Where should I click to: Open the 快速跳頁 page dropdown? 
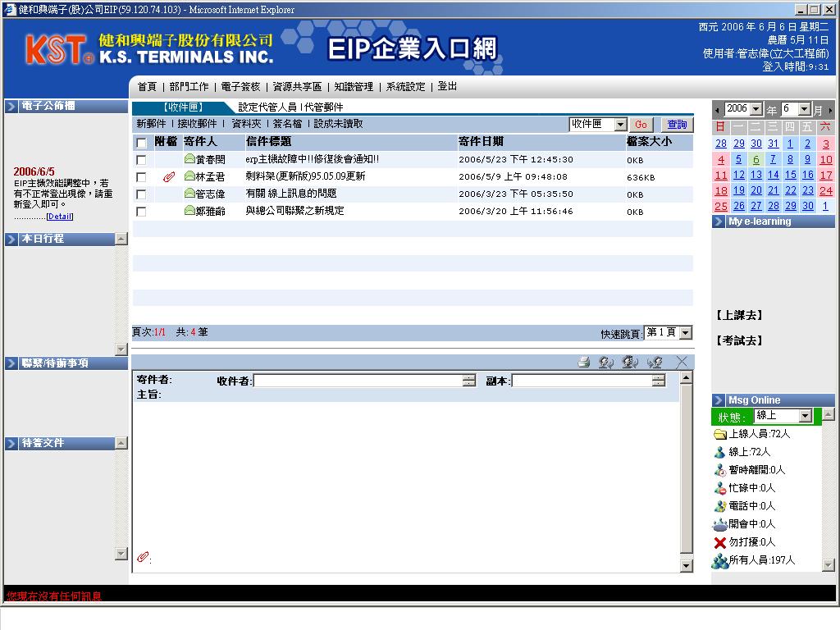point(686,332)
